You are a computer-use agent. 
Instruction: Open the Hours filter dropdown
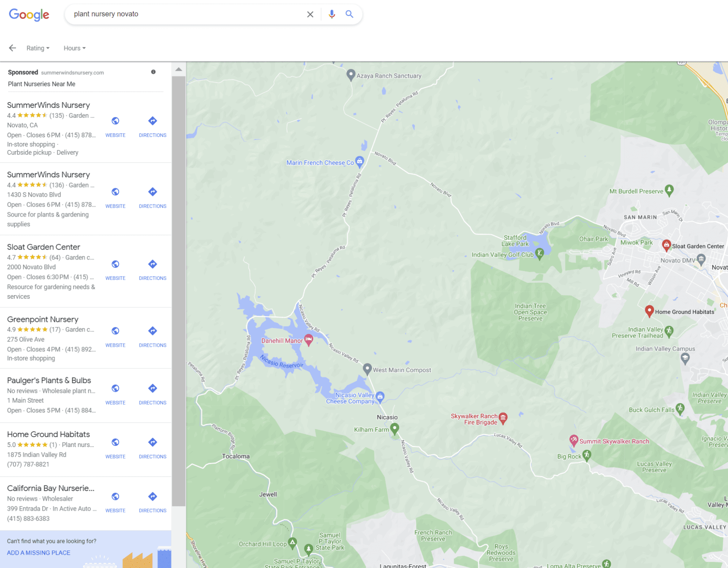tap(74, 48)
